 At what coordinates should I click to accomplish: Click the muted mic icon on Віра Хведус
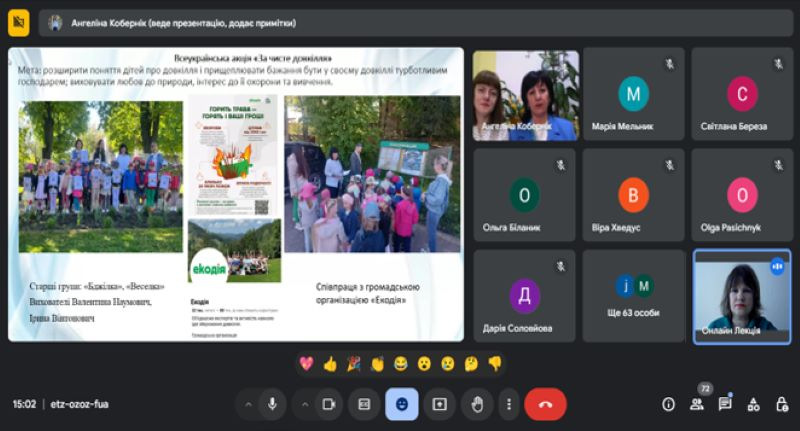[x=669, y=165]
